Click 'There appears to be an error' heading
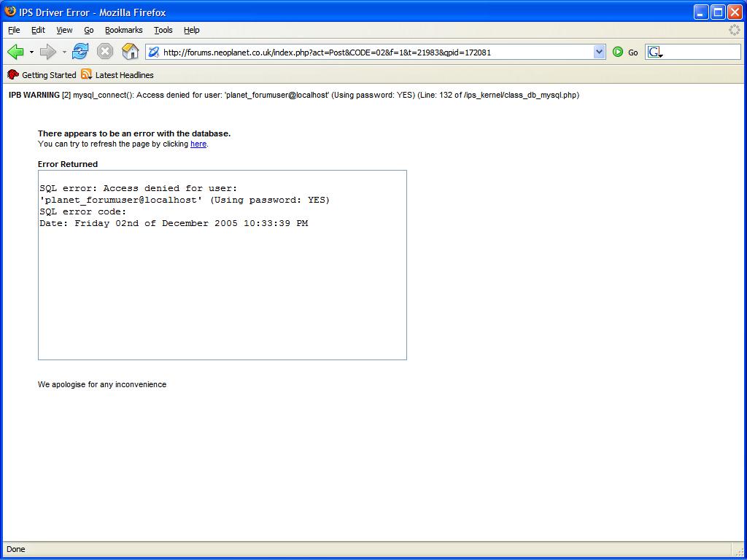The image size is (747, 560). pos(134,134)
